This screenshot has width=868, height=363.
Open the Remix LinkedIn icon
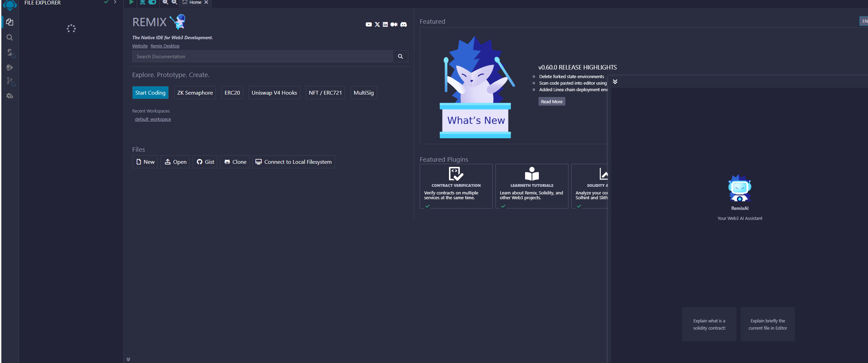[385, 24]
